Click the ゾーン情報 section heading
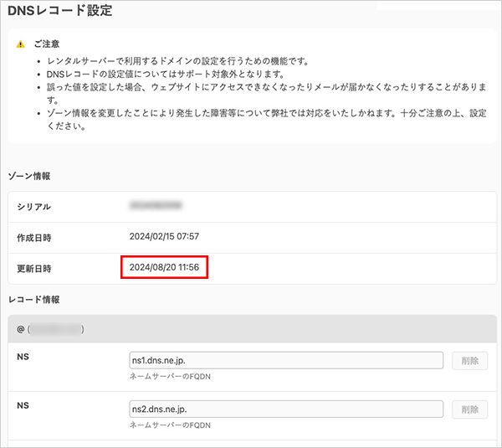Screen dimensions: 502x448 (29, 176)
